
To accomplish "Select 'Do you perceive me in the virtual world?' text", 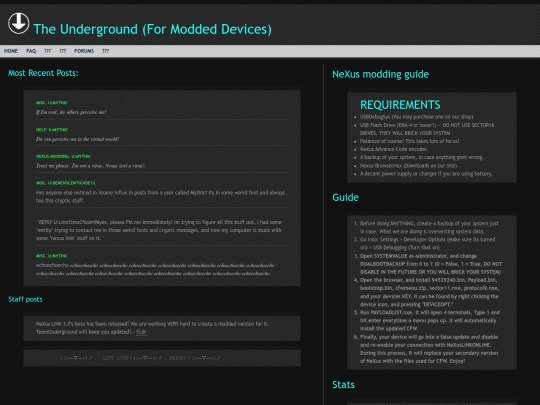I will pyautogui.click(x=77, y=139).
